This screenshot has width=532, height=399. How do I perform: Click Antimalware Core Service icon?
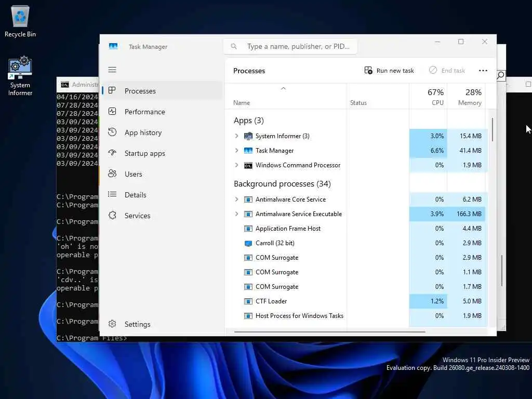pos(248,199)
